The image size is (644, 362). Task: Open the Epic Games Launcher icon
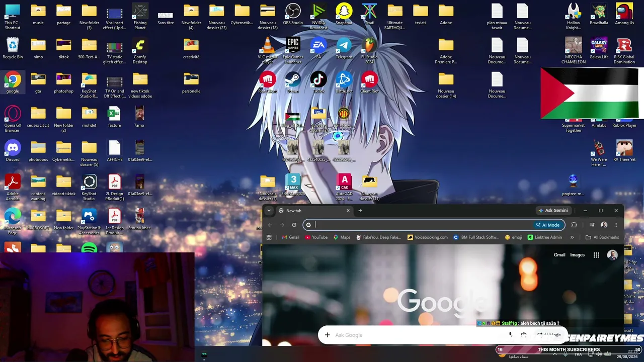coord(293,51)
